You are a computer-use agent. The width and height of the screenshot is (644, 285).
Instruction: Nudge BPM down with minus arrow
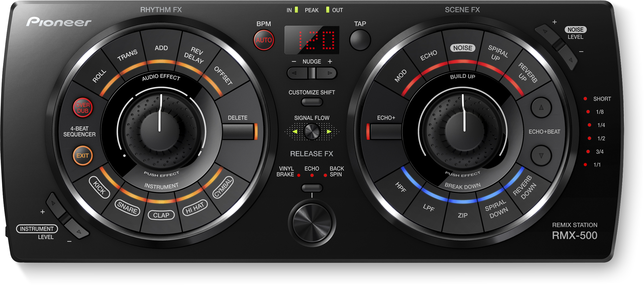298,73
